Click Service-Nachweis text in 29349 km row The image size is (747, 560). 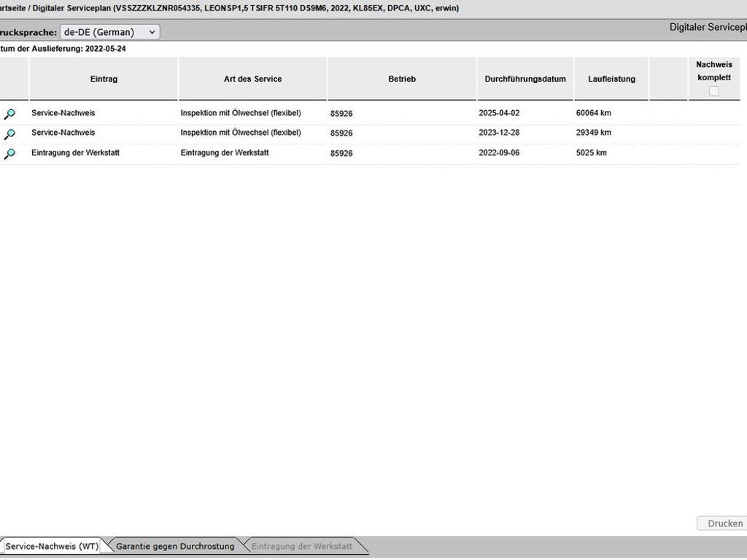click(x=63, y=133)
